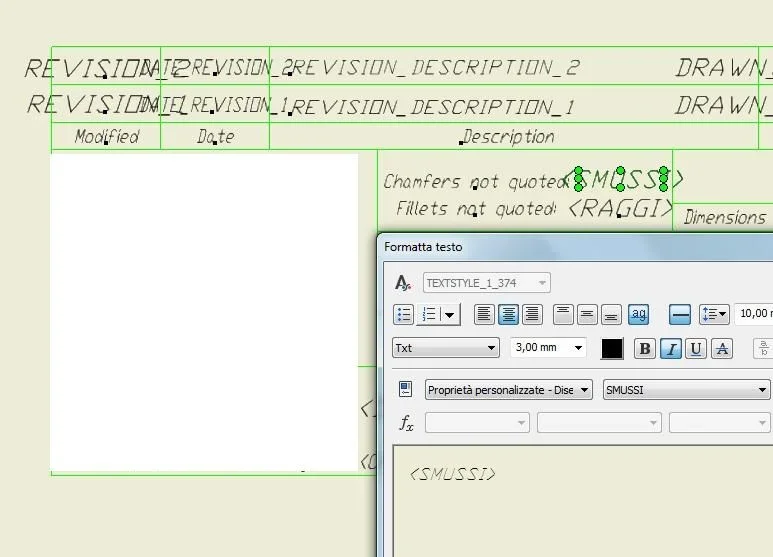Apply bulleted list formatting

point(403,314)
